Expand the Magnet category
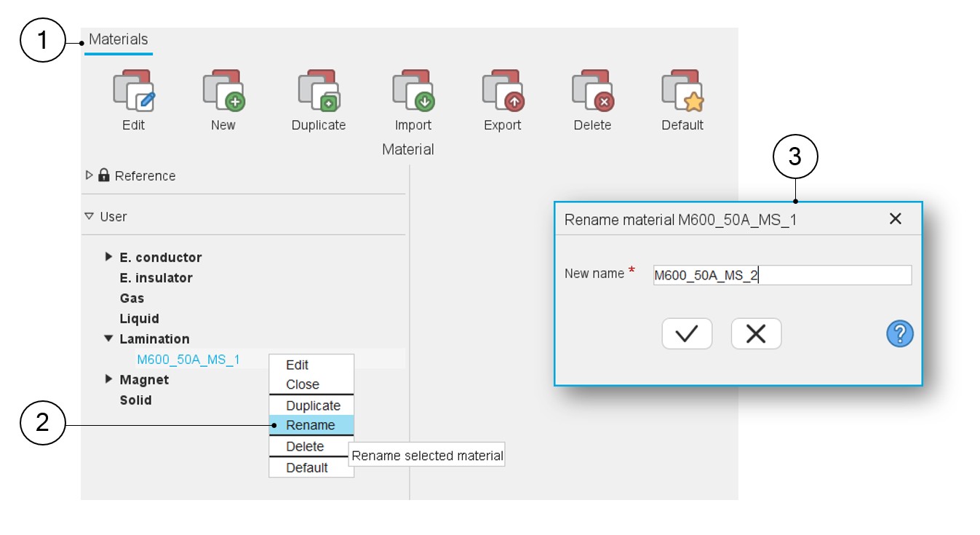Image resolution: width=980 pixels, height=535 pixels. [109, 379]
